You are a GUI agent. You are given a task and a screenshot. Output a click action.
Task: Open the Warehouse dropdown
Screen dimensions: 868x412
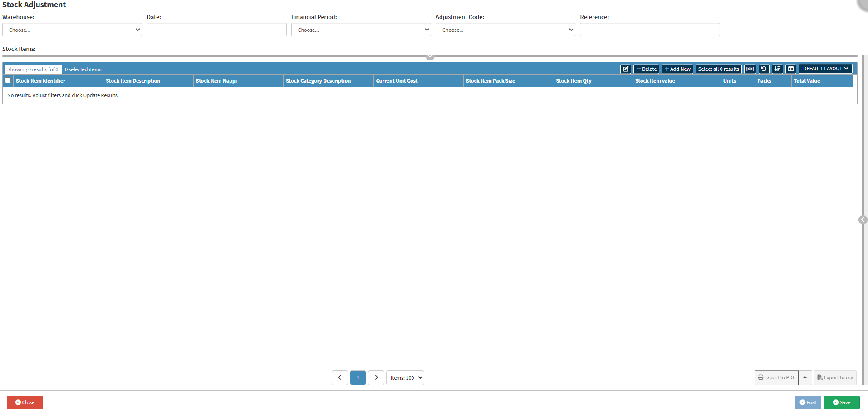click(x=72, y=30)
